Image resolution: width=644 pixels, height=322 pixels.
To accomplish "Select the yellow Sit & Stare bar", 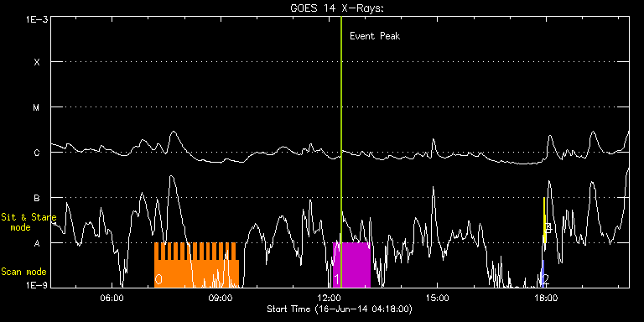I will (544, 221).
